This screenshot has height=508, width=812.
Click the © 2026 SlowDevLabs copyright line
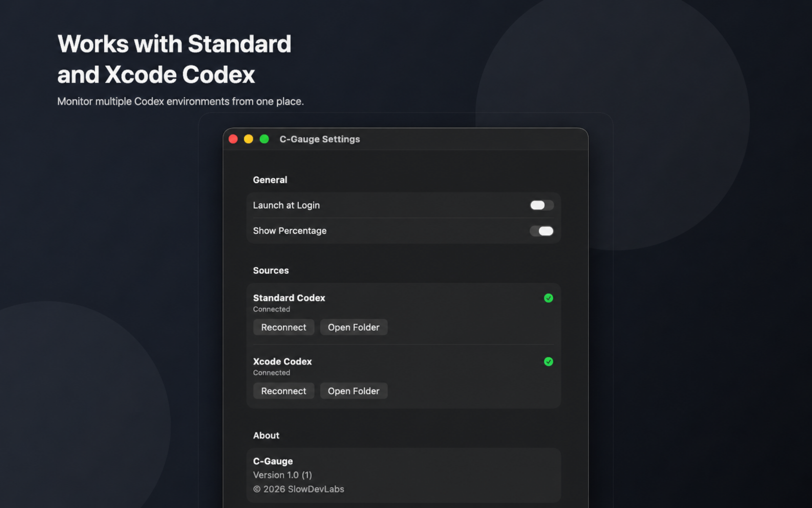pyautogui.click(x=299, y=489)
